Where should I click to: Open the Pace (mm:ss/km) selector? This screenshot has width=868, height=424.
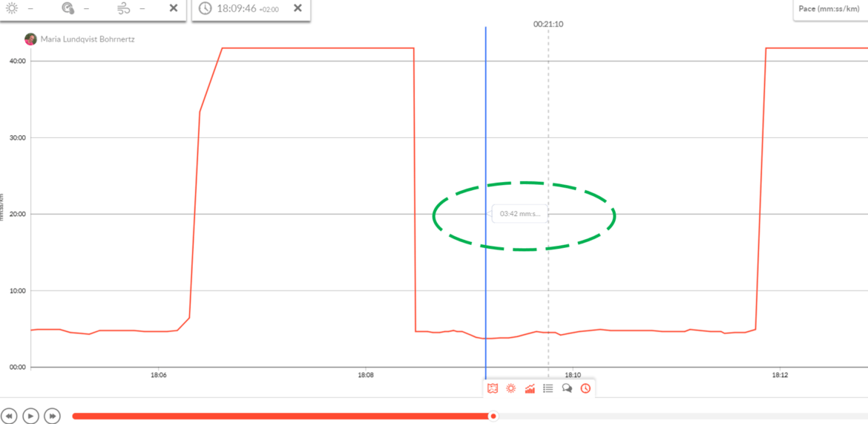(x=829, y=9)
